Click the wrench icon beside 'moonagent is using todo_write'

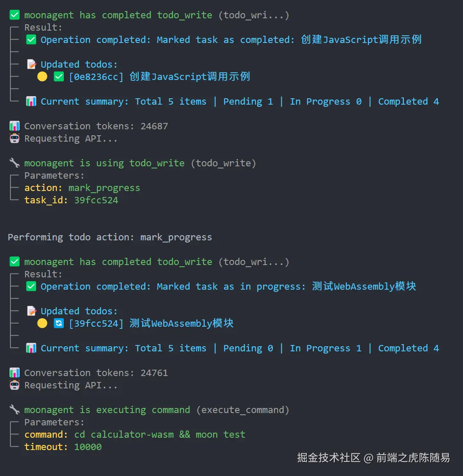tap(14, 163)
